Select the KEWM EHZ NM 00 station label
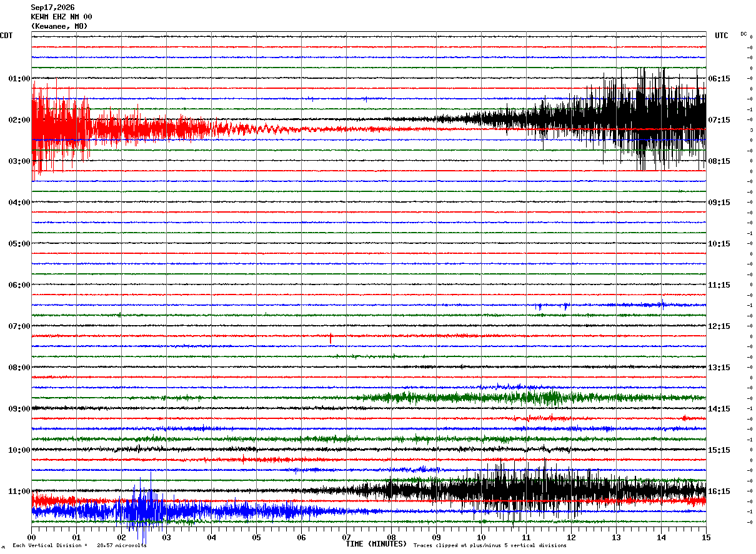The height and width of the screenshot is (554, 756). click(61, 17)
